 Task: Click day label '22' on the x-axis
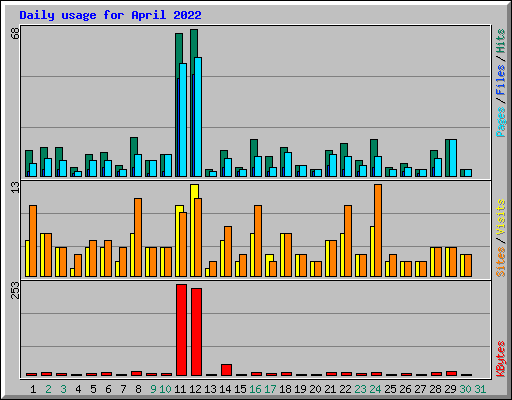coord(345,389)
